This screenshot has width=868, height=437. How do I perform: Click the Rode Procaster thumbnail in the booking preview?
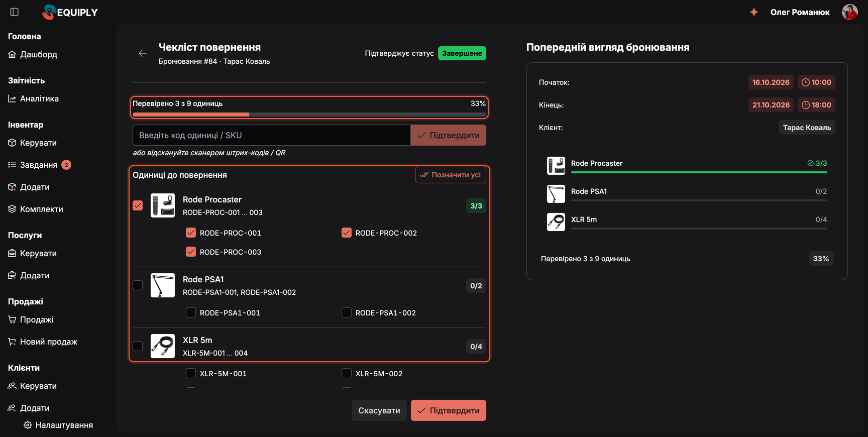click(x=556, y=166)
